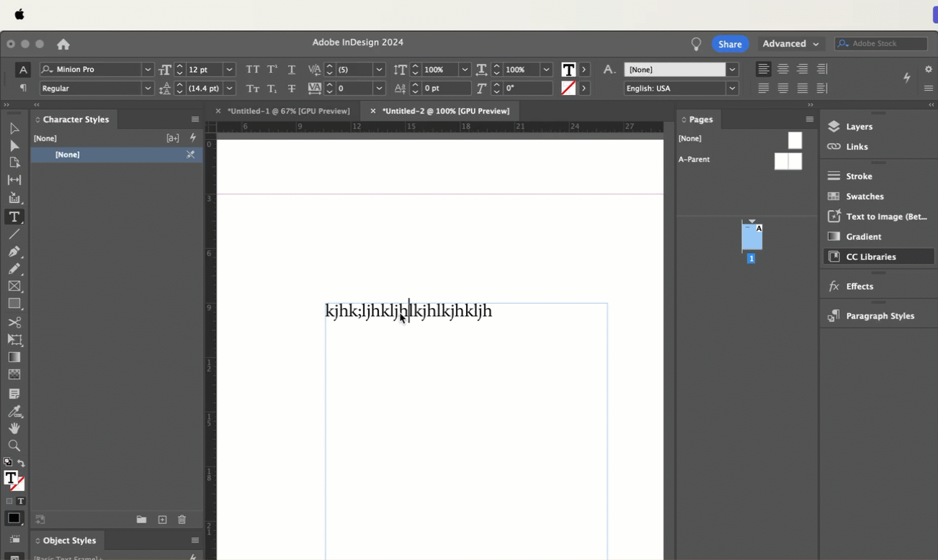Open the Pages panel tab

[x=700, y=119]
